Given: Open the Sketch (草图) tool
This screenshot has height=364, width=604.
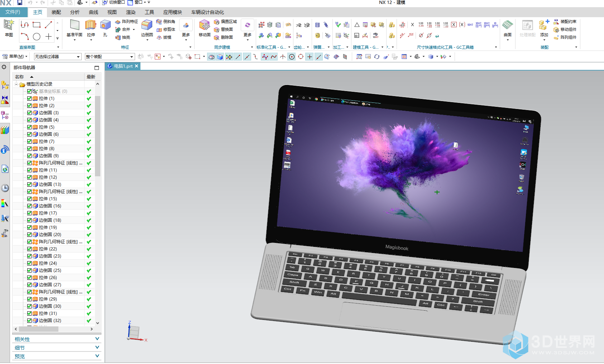Looking at the screenshot, I should click(x=9, y=28).
